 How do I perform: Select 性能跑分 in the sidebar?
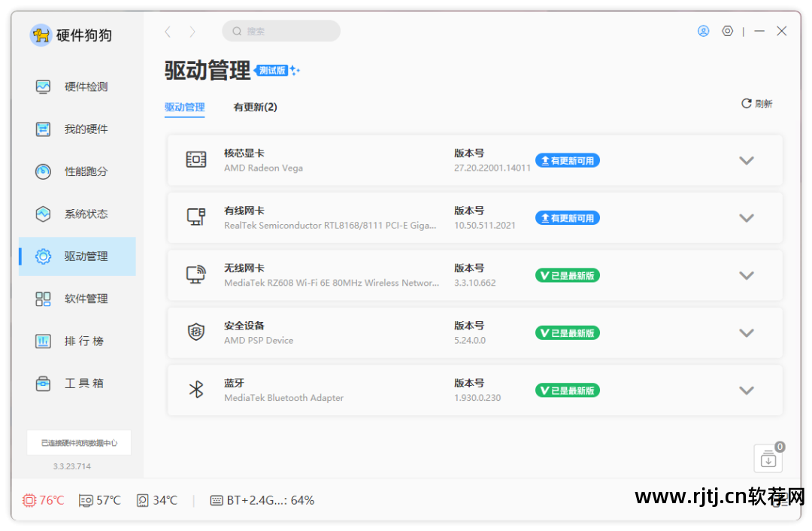pos(44,171)
